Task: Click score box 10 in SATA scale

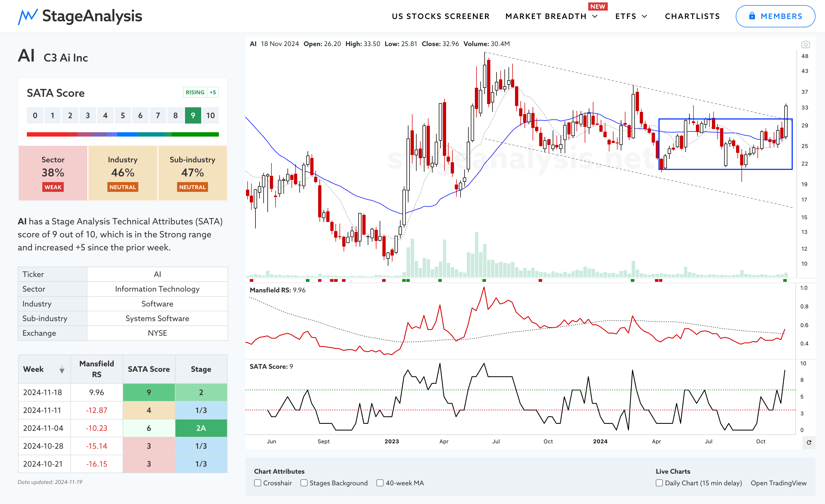Action: 210,115
